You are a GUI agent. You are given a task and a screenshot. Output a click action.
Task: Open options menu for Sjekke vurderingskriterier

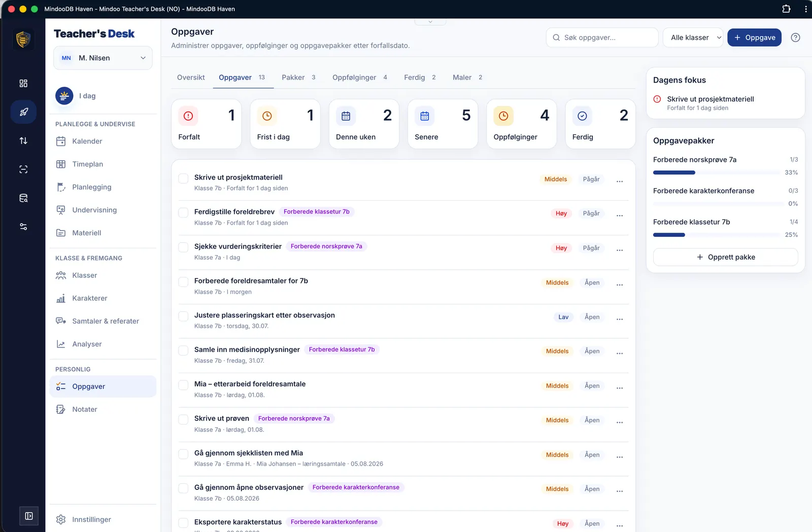click(x=620, y=250)
